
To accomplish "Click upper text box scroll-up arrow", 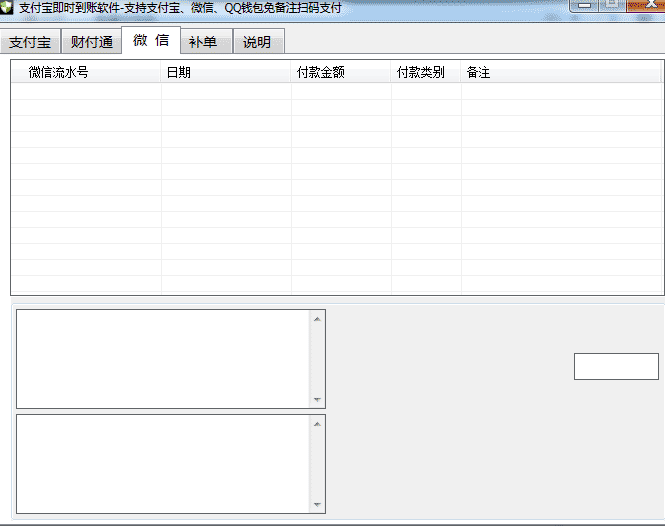I will coord(317,319).
